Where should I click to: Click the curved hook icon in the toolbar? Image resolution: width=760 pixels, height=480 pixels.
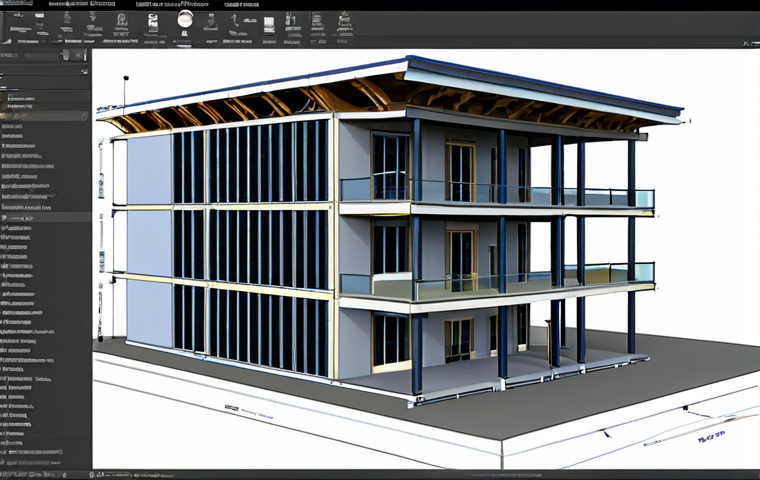coord(235,20)
